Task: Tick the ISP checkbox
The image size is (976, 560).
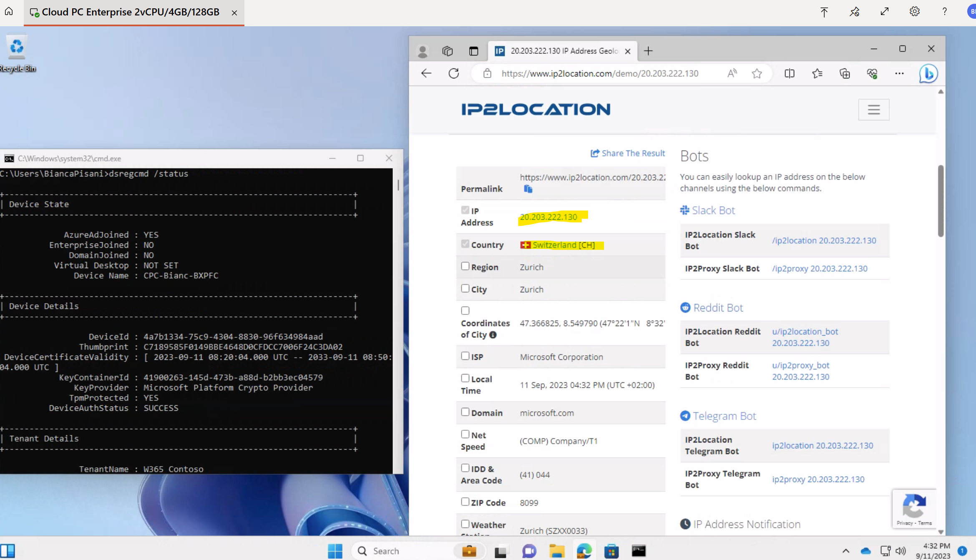Action: [x=465, y=356]
